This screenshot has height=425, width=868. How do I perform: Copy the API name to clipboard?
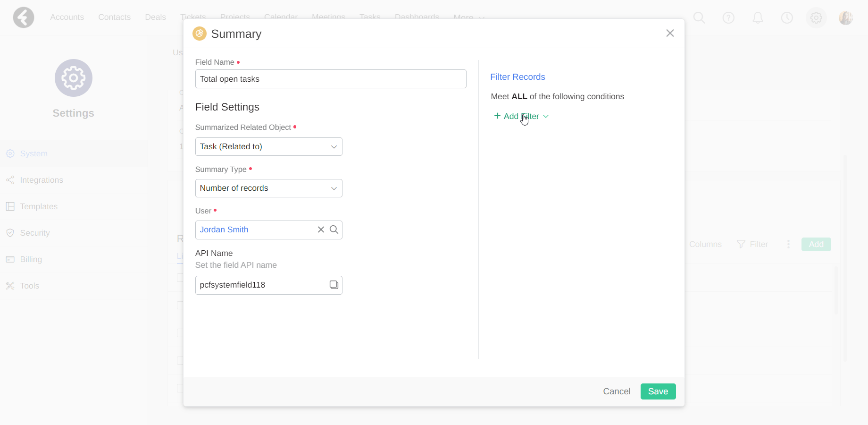click(334, 285)
